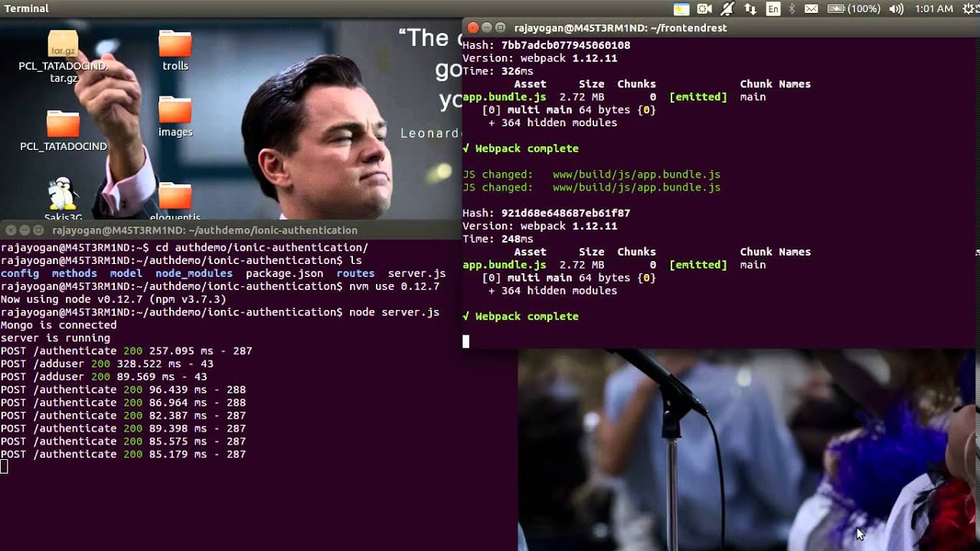Open the En keyboard layout indicator

click(x=773, y=9)
